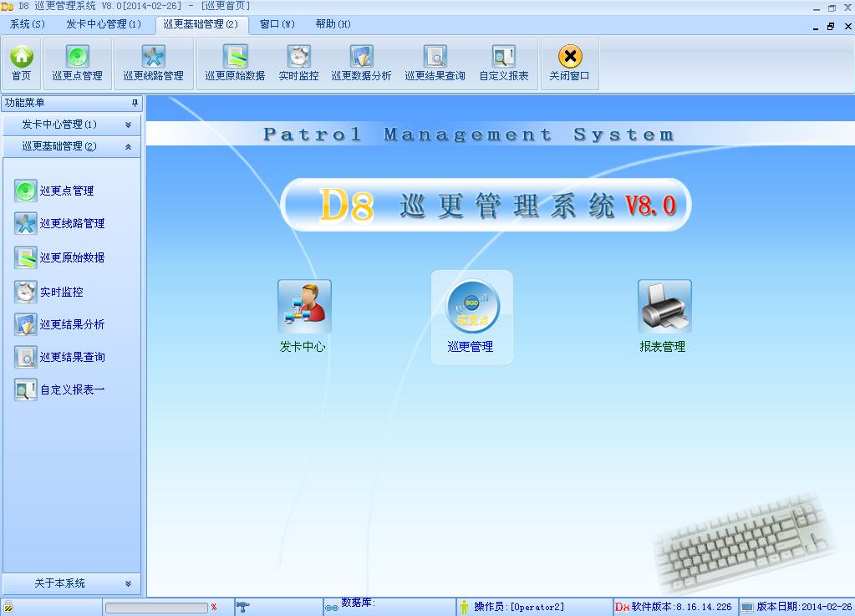Open 巡更数据分析 toolbar icon

click(x=361, y=63)
